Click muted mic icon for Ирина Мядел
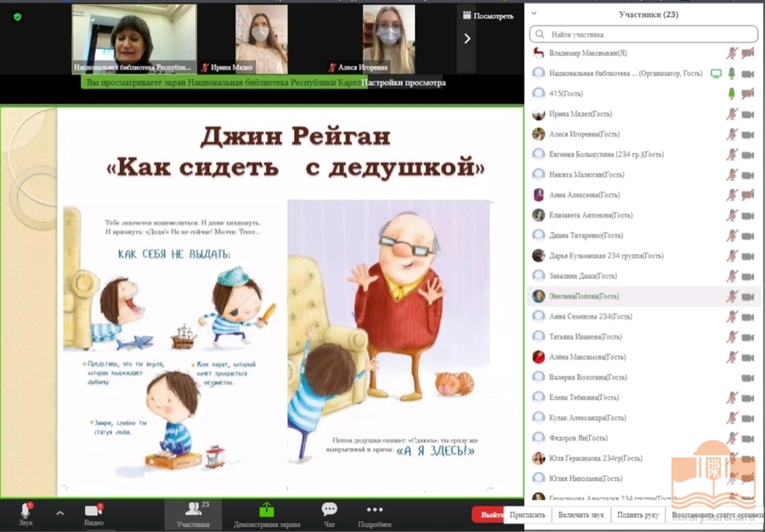 731,114
